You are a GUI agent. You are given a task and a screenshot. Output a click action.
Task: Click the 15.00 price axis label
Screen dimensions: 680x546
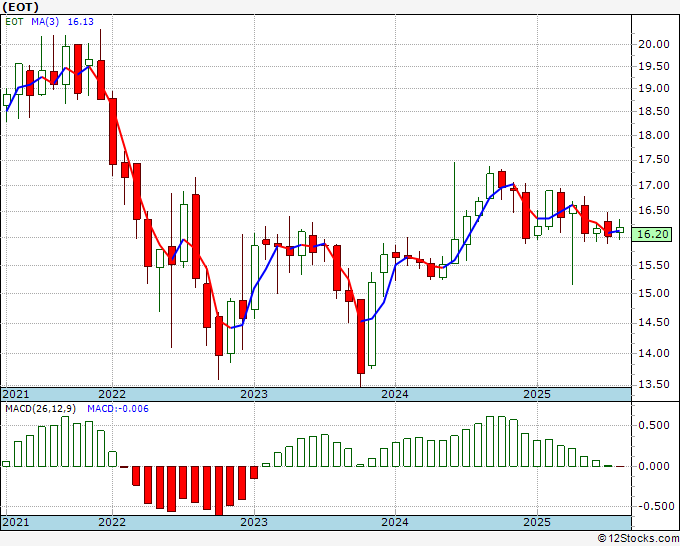(654, 294)
